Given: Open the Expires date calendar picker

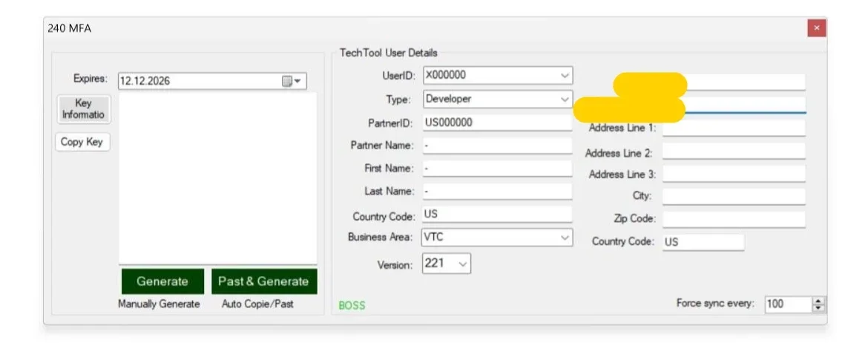Looking at the screenshot, I should click(x=293, y=82).
